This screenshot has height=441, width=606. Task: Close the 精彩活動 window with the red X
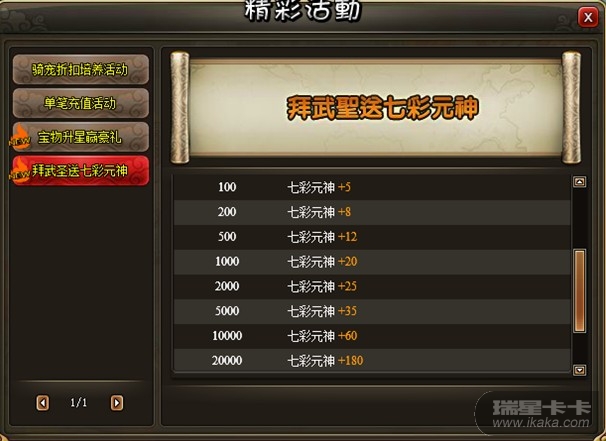point(588,18)
